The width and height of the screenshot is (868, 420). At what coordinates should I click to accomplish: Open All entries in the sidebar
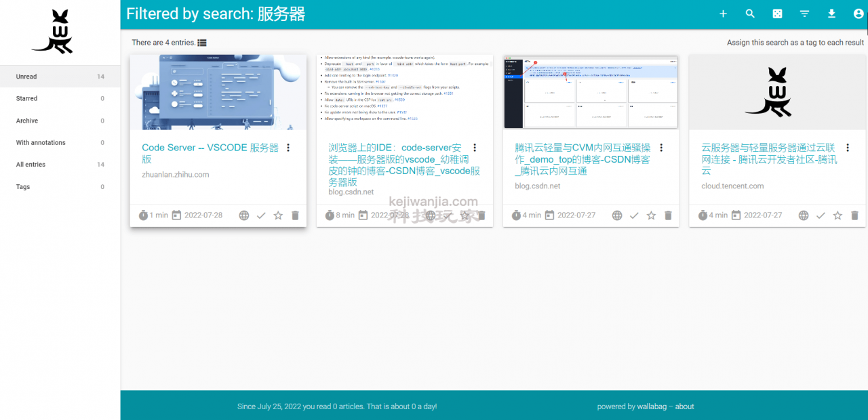coord(60,165)
